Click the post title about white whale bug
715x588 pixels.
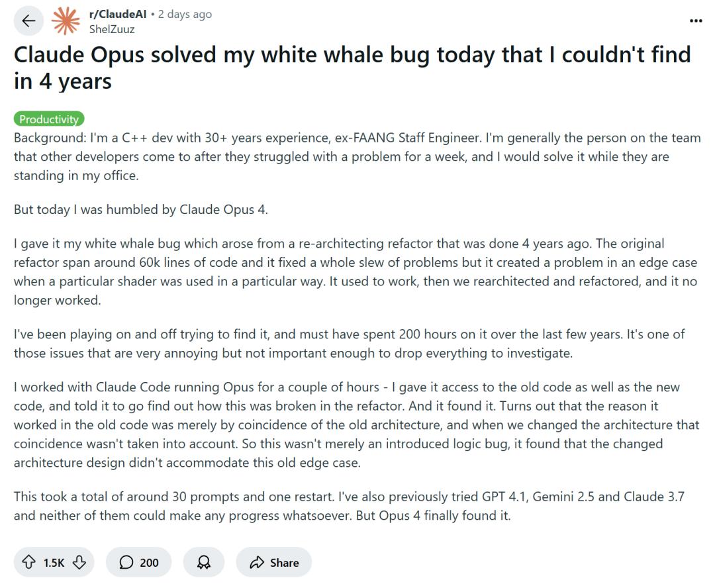tap(352, 68)
